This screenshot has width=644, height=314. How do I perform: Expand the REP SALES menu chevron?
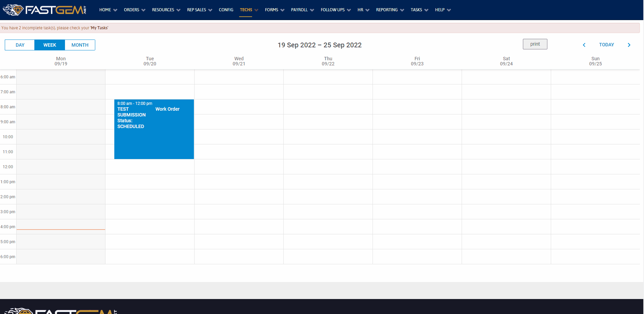pos(211,10)
